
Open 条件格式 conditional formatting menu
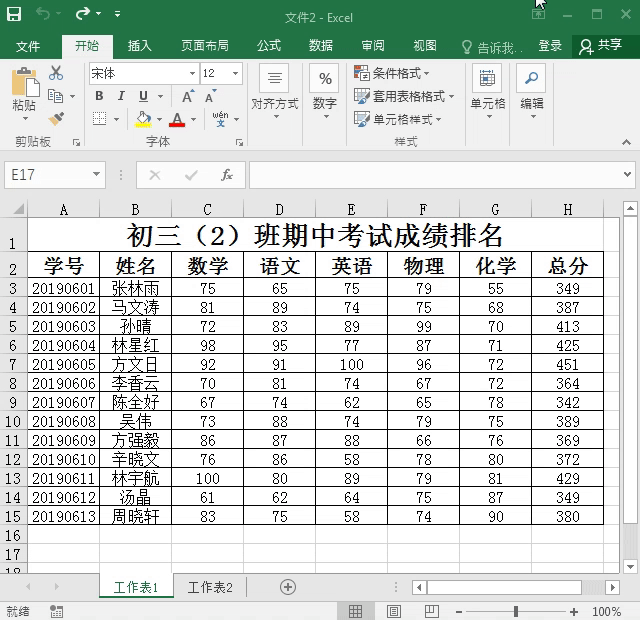pos(392,73)
